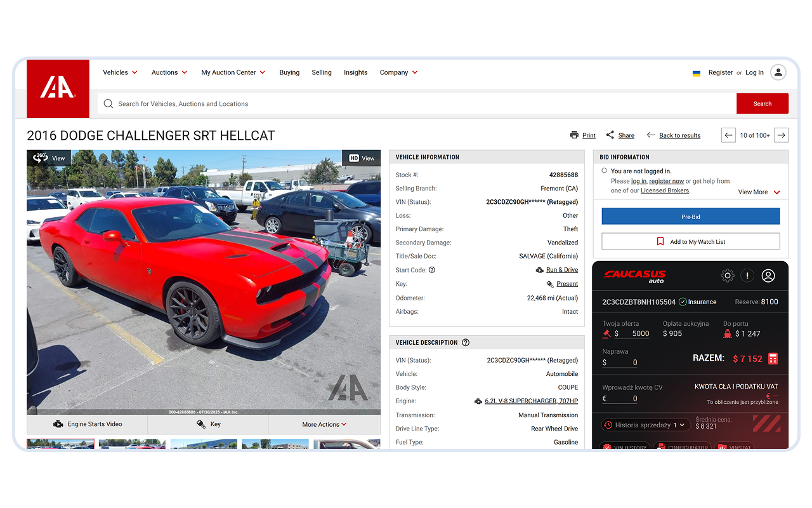This screenshot has height=508, width=812.
Task: Click the red calculator icon beside RAZEM
Action: coord(773,359)
